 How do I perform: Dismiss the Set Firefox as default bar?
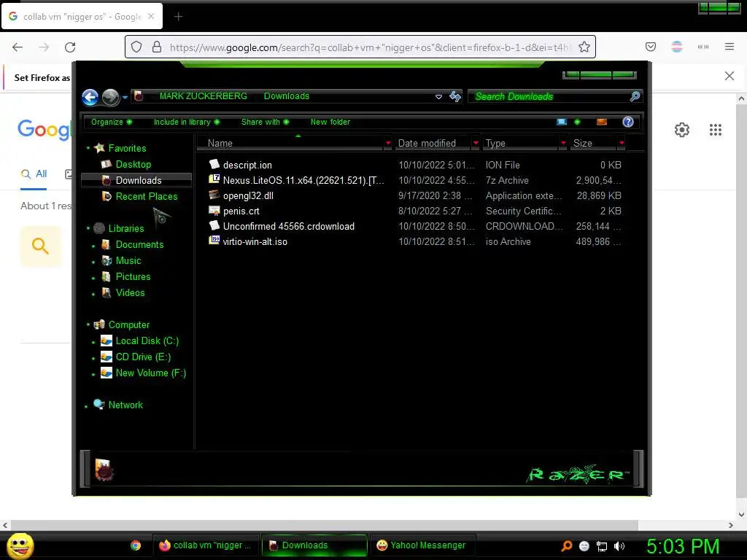click(x=729, y=76)
